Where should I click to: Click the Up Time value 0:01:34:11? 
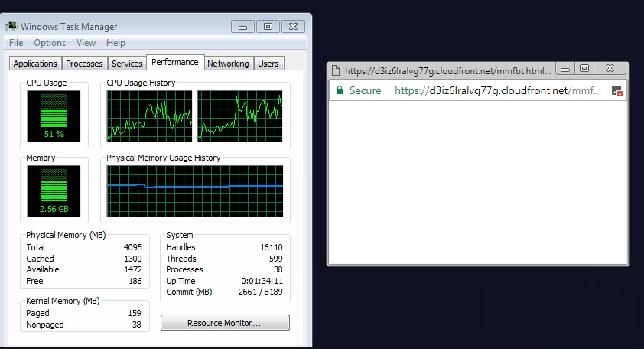click(262, 281)
